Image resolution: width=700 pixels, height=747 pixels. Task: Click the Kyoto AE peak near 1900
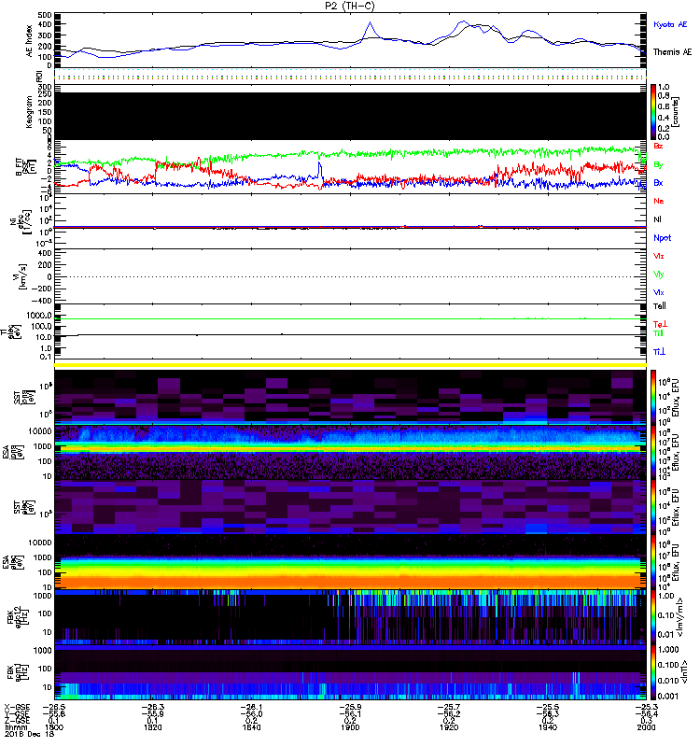point(371,22)
